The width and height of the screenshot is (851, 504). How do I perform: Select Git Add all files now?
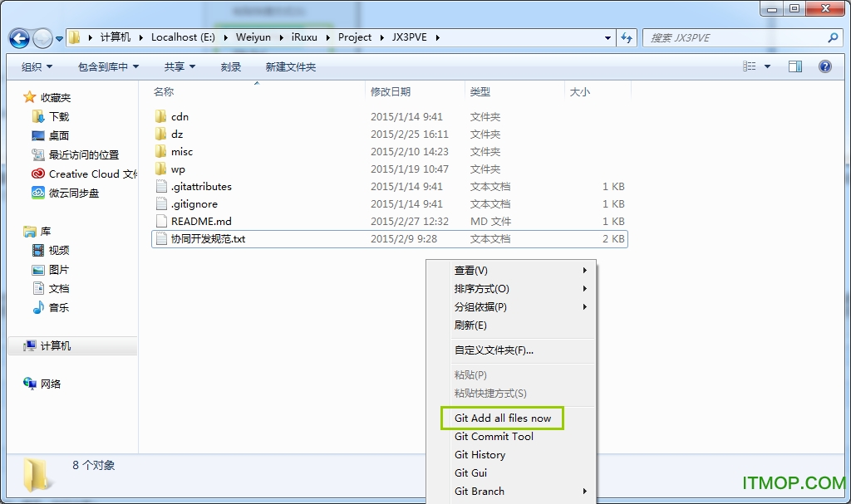[500, 418]
